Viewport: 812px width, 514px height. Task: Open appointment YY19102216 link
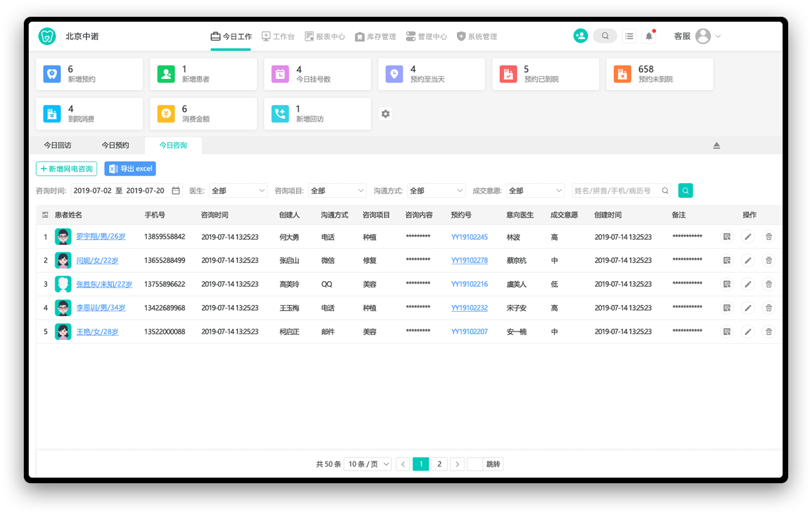click(x=469, y=285)
